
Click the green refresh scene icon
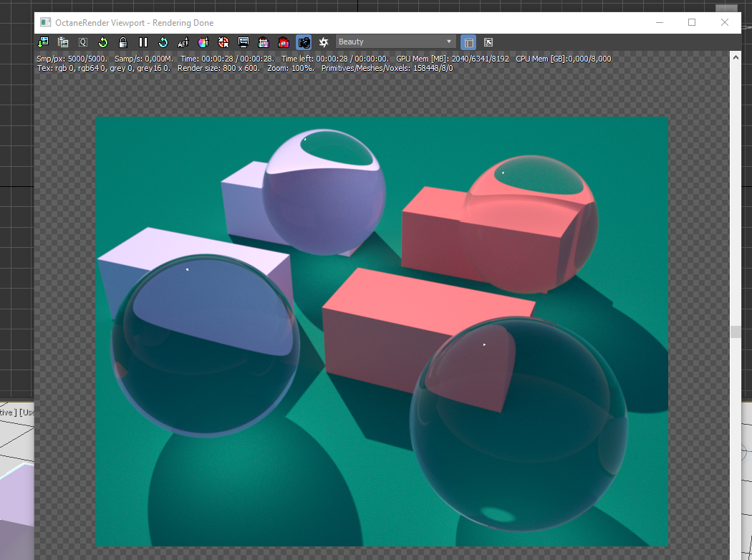(103, 42)
